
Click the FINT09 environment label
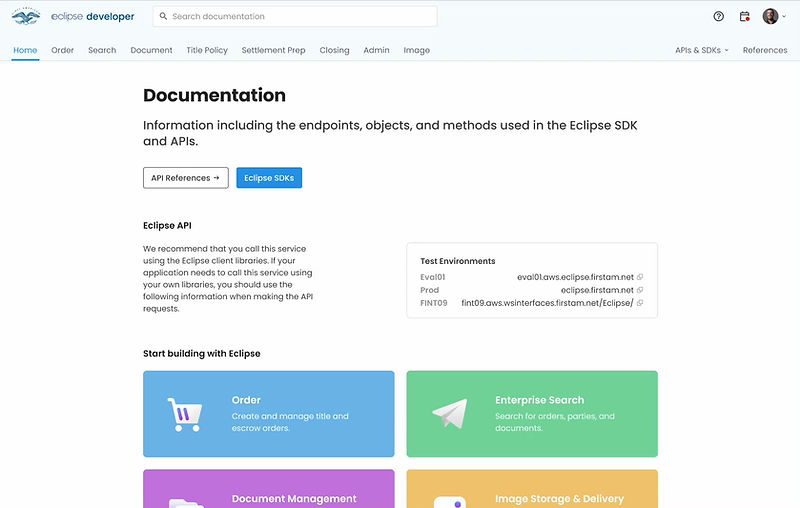(434, 302)
